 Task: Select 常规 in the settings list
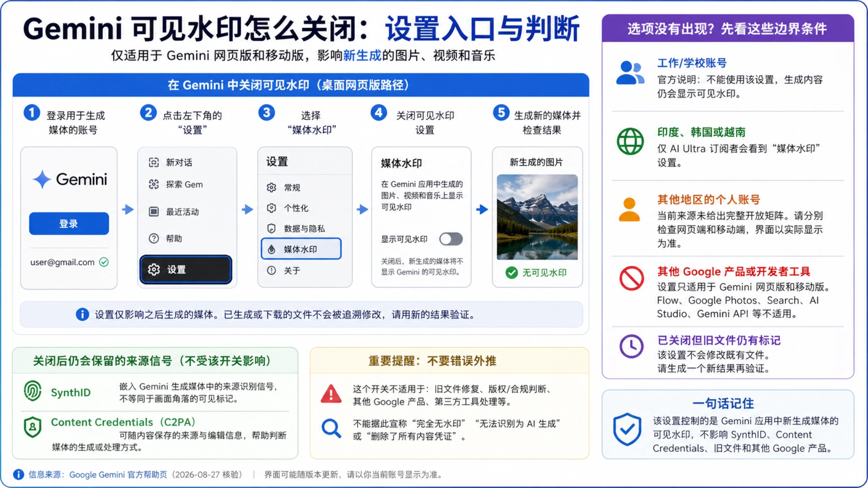click(x=283, y=187)
